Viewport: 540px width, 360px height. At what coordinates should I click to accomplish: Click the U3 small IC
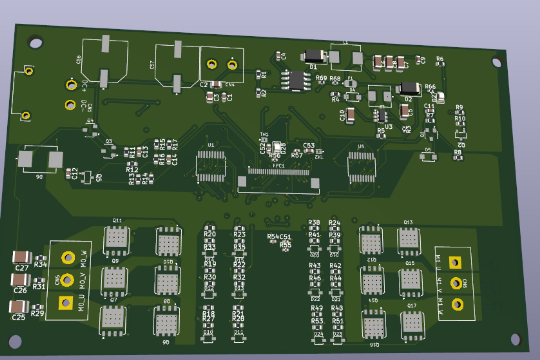382,116
